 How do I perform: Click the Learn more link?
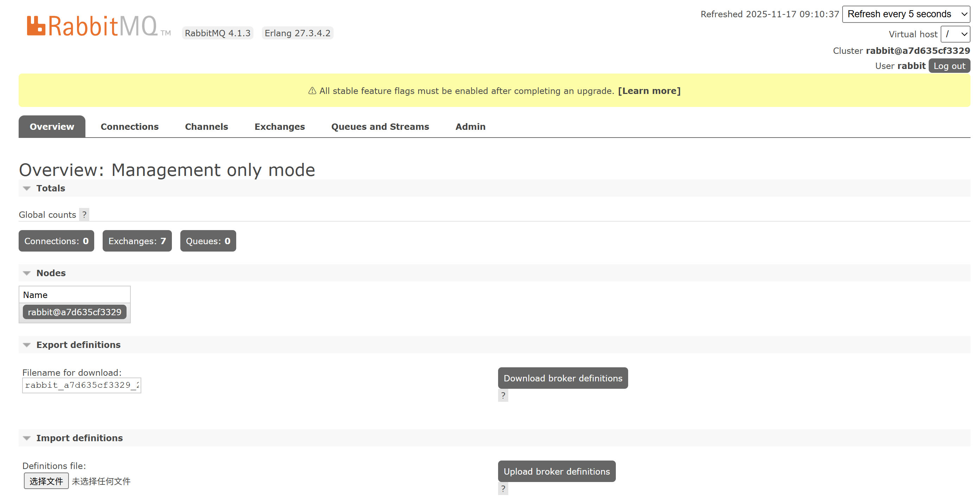coord(649,91)
